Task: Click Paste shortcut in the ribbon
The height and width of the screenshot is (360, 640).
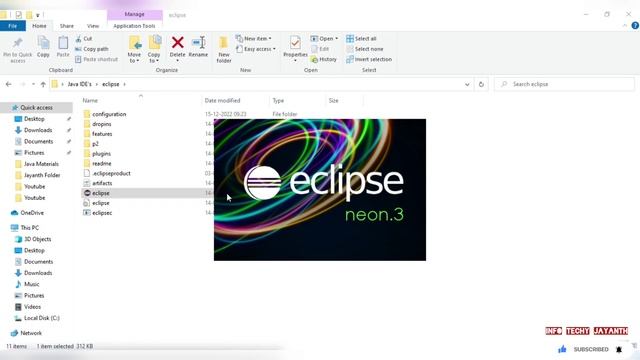Action: coord(96,59)
